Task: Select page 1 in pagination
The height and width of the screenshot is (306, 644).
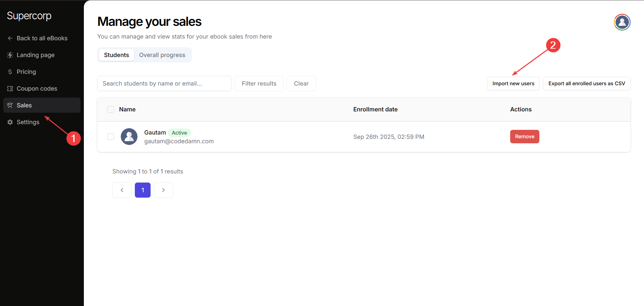Action: tap(143, 190)
